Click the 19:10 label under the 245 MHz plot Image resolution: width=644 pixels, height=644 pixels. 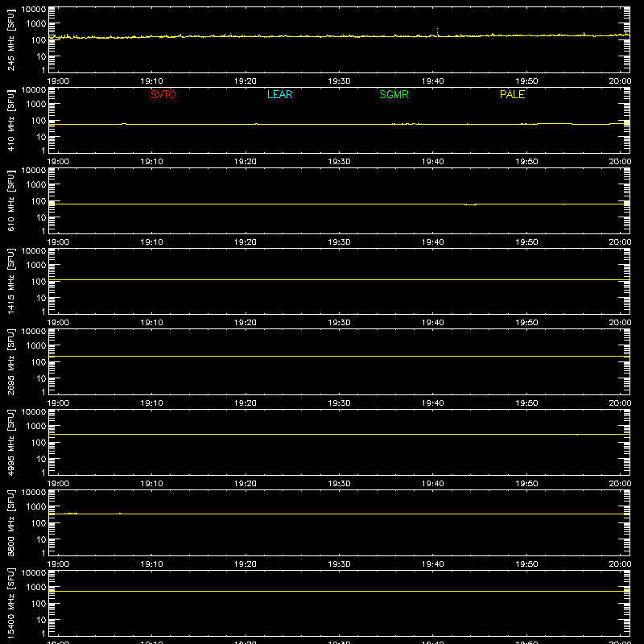(151, 81)
